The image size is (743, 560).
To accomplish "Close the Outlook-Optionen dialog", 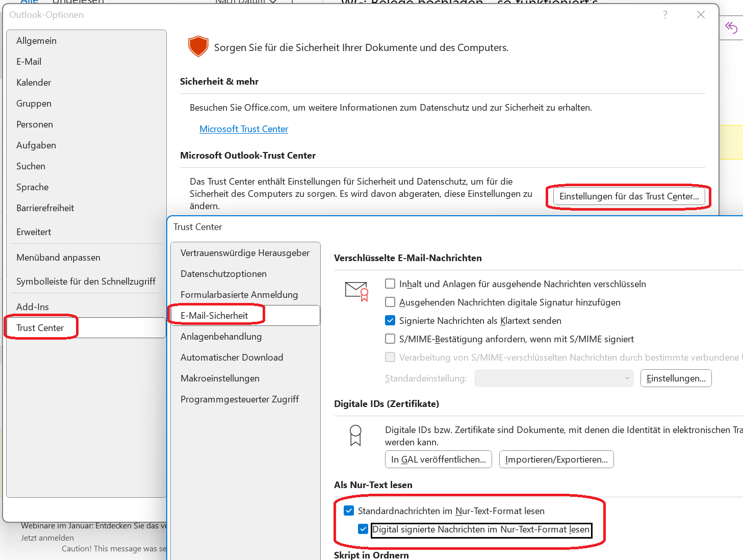I will click(701, 15).
